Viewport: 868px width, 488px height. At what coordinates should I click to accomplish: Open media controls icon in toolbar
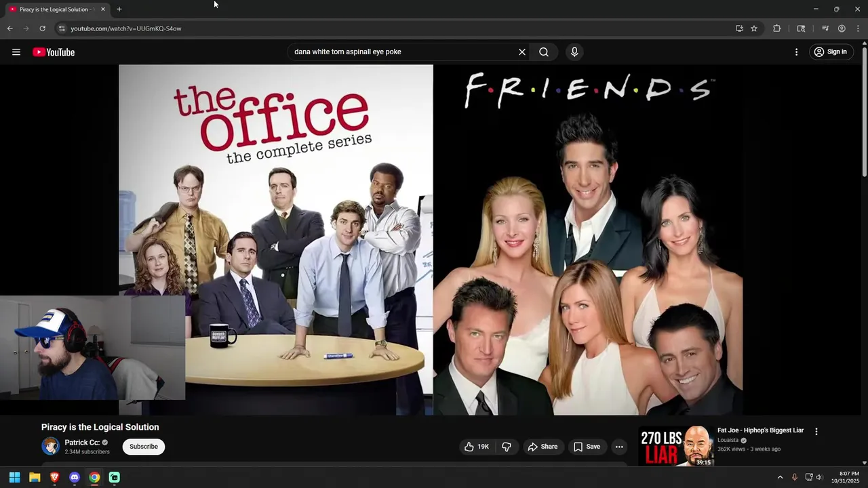click(825, 28)
